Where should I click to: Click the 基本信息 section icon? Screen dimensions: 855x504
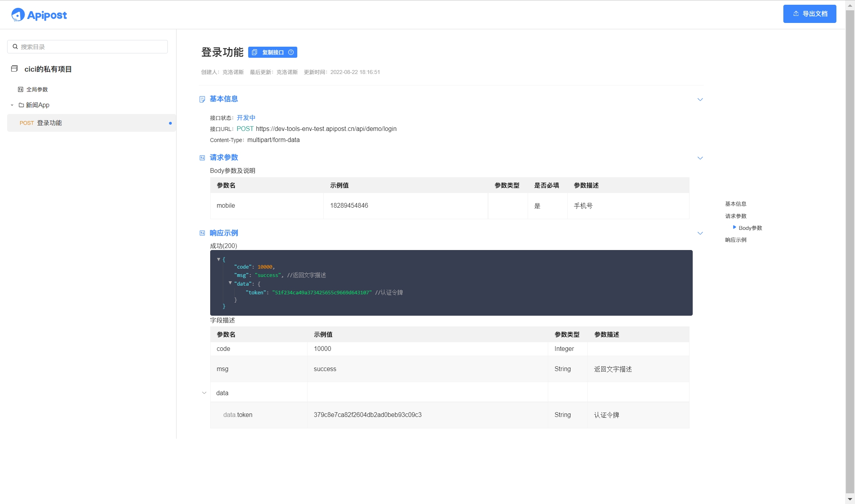pyautogui.click(x=202, y=99)
